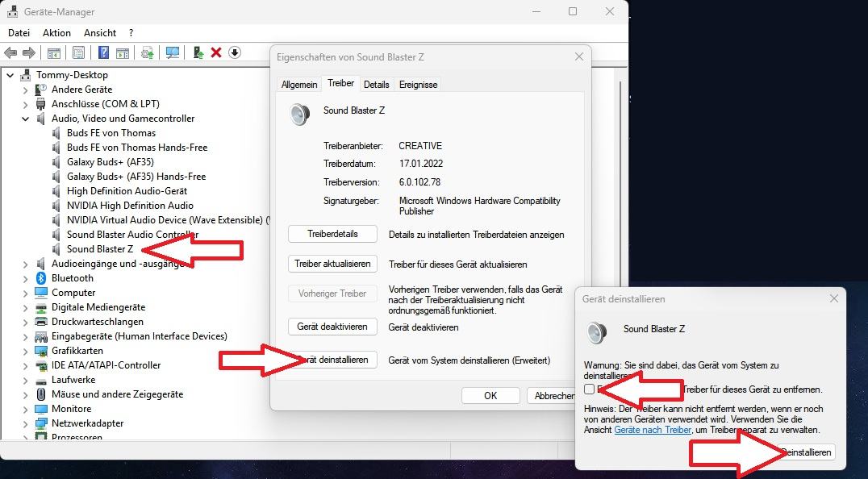This screenshot has width=868, height=479.
Task: Click the scan for hardware changes monitor icon
Action: point(173,52)
